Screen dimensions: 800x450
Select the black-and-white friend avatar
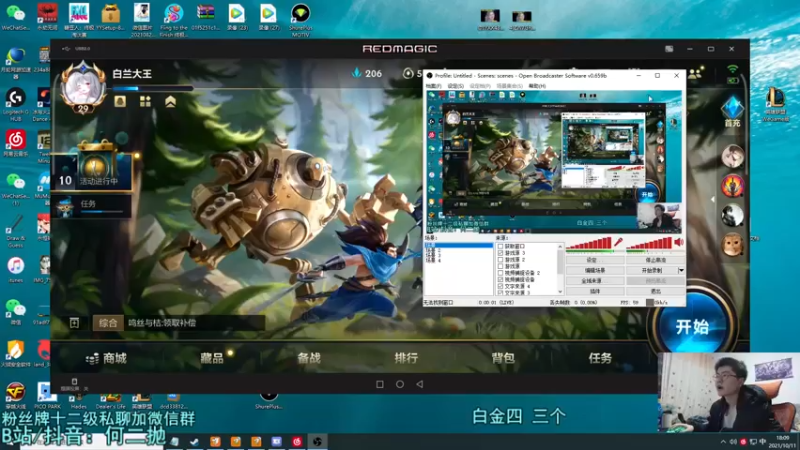coord(732,215)
